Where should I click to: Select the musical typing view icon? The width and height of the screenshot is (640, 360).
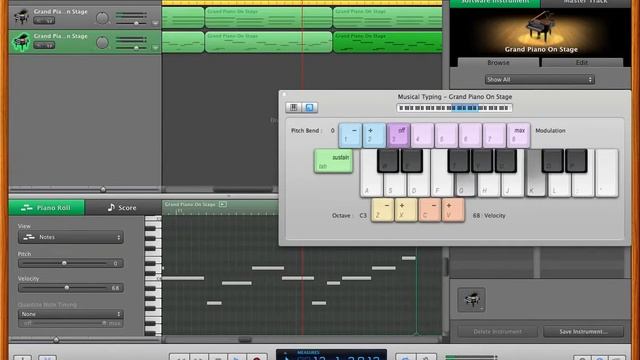tap(309, 107)
